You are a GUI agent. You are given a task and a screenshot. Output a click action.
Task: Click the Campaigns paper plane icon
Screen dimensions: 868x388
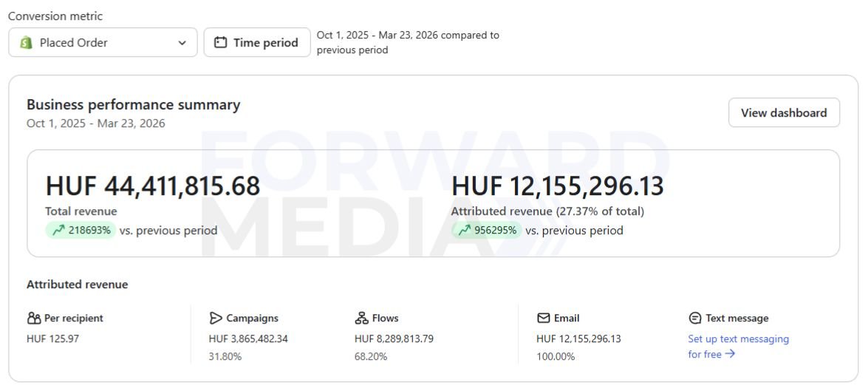click(x=216, y=319)
